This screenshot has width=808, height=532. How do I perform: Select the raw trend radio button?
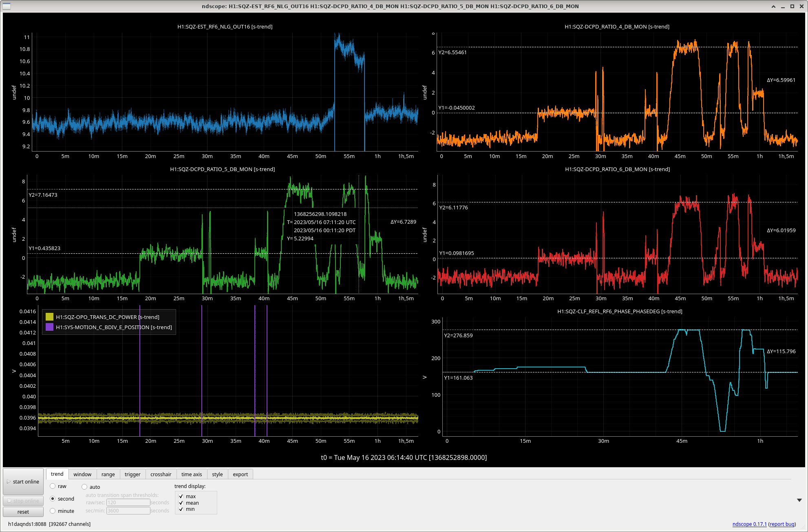click(x=53, y=486)
